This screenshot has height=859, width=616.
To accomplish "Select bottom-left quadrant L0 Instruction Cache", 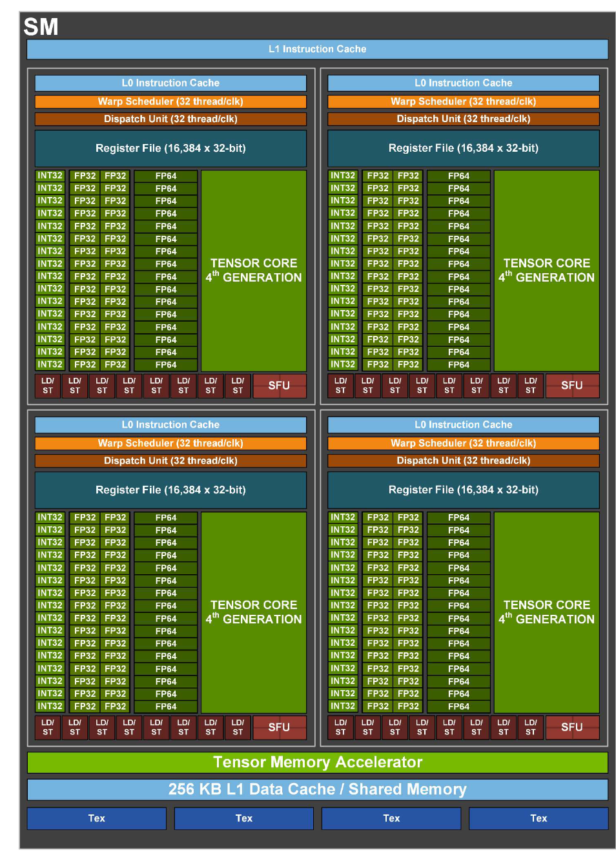I will 170,424.
